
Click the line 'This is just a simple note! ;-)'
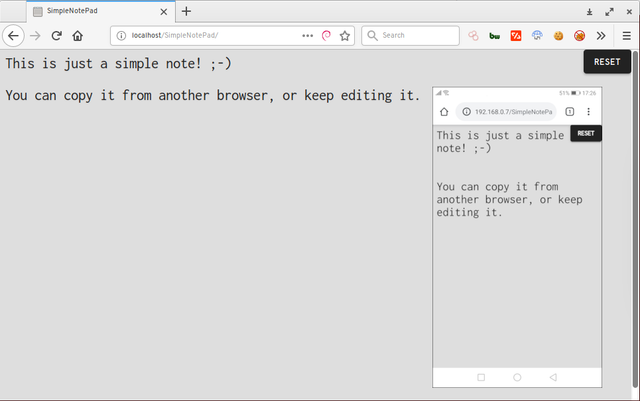pos(118,64)
